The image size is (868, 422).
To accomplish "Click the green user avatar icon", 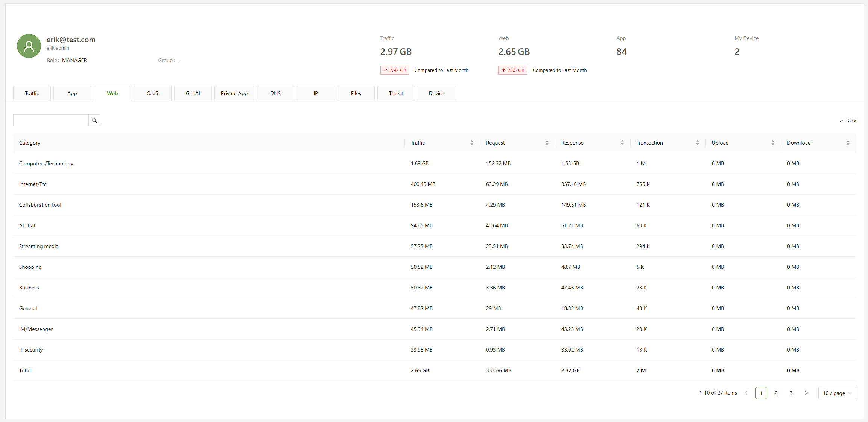I will [29, 46].
